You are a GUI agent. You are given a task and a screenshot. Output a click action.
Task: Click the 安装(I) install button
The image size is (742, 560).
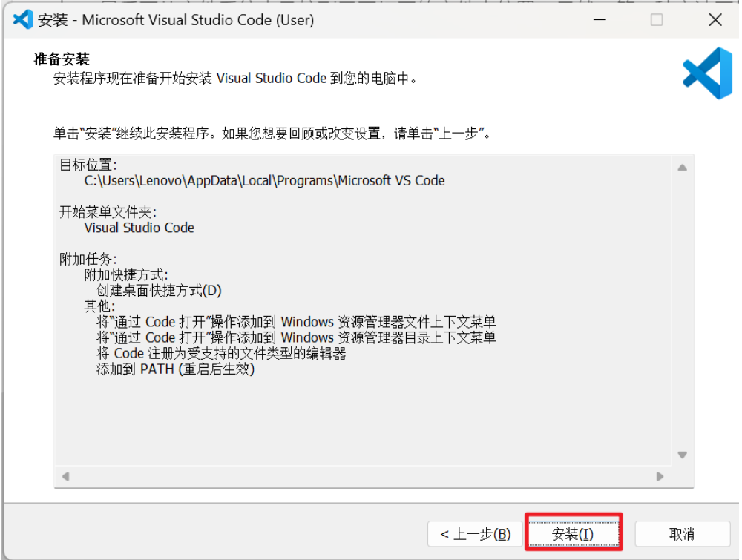pos(573,534)
